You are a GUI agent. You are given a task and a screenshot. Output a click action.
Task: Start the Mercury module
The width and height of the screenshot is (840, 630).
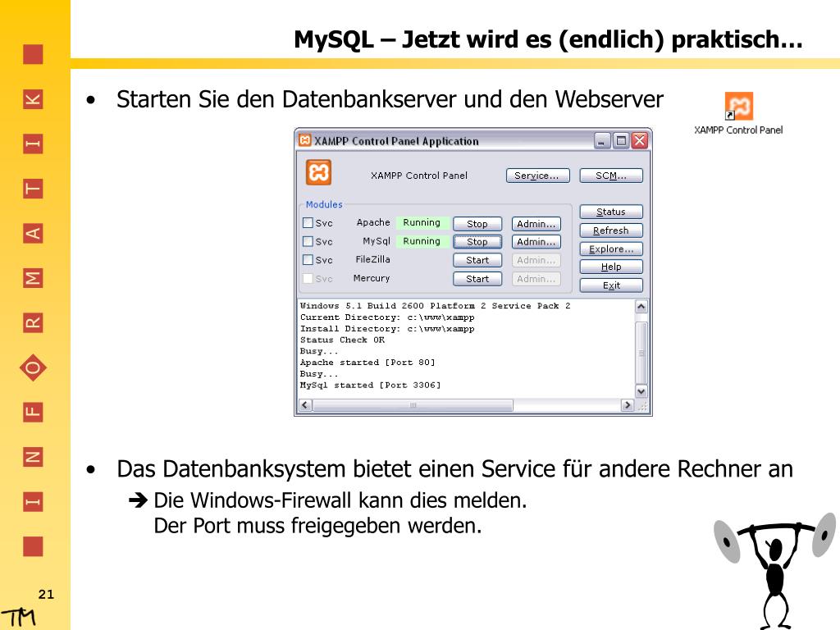tap(477, 279)
